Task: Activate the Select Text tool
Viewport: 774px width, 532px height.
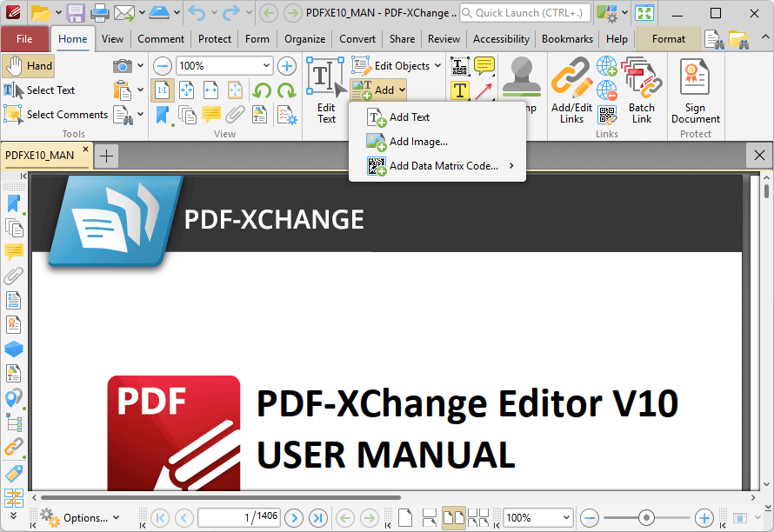Action: point(39,90)
